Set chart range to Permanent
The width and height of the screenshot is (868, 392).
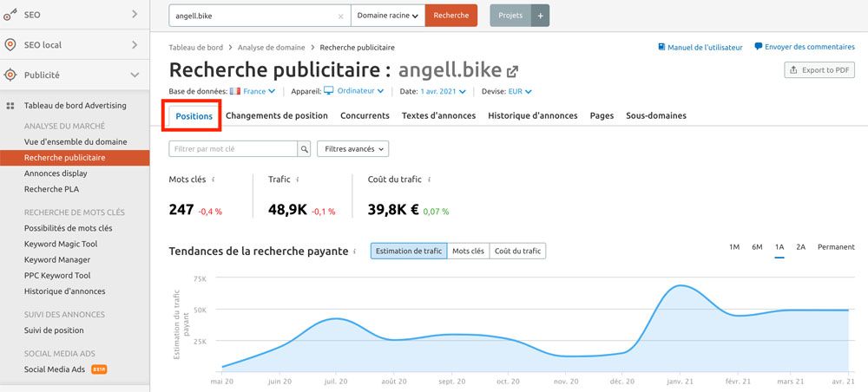coord(836,247)
